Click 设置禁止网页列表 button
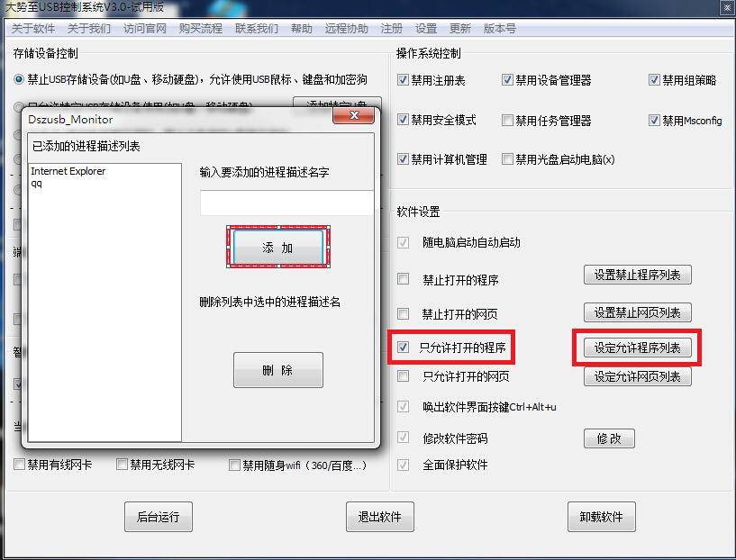 tap(637, 312)
